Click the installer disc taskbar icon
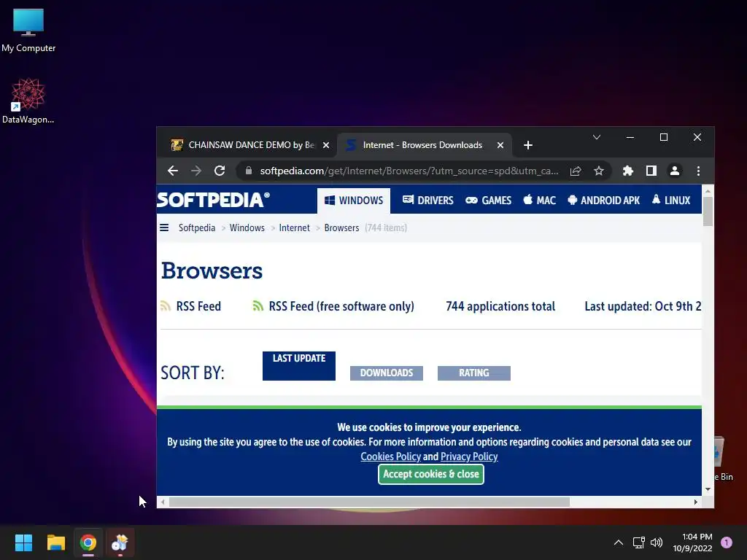747x560 pixels. 120,542
